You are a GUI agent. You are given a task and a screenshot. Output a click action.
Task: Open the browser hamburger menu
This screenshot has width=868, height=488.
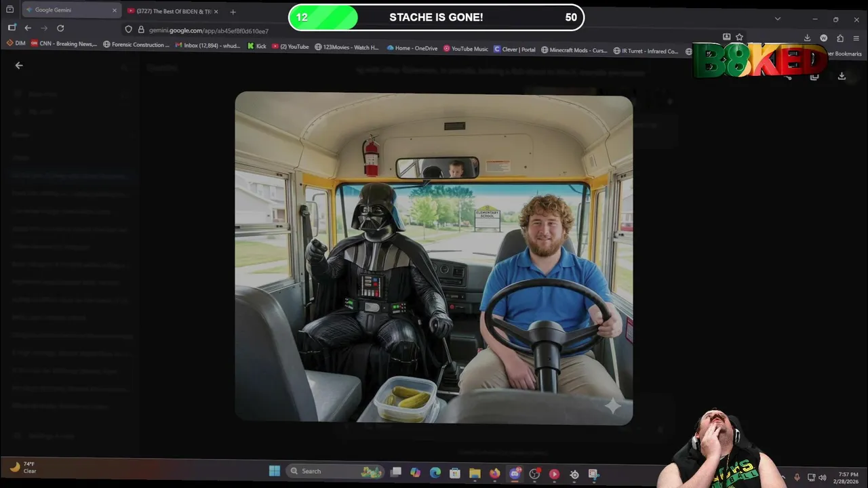856,38
